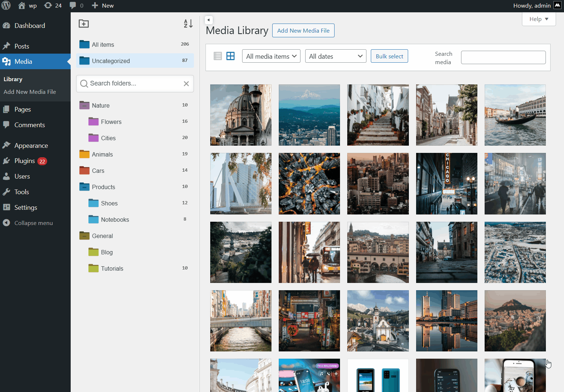This screenshot has width=564, height=392.
Task: Click the Users person icon
Action: coord(6,176)
